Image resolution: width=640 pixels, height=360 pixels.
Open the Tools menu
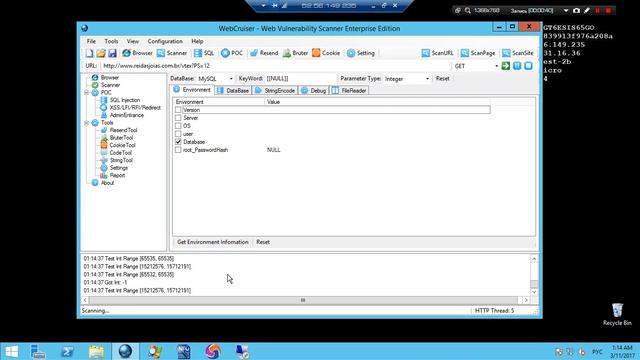pyautogui.click(x=111, y=41)
